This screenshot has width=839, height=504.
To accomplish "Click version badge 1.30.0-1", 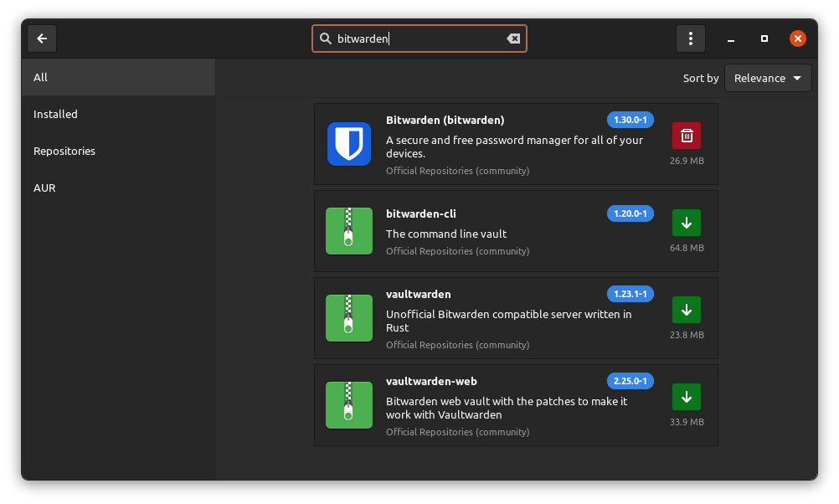I will coord(630,120).
